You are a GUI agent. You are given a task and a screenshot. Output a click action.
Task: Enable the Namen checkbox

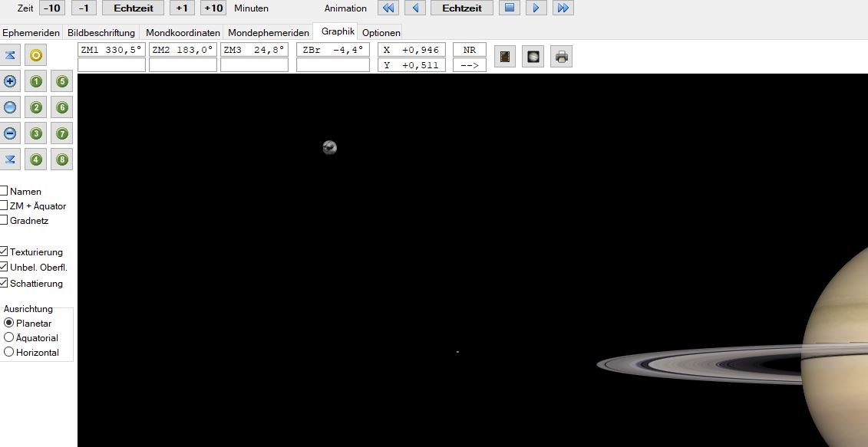pyautogui.click(x=4, y=191)
